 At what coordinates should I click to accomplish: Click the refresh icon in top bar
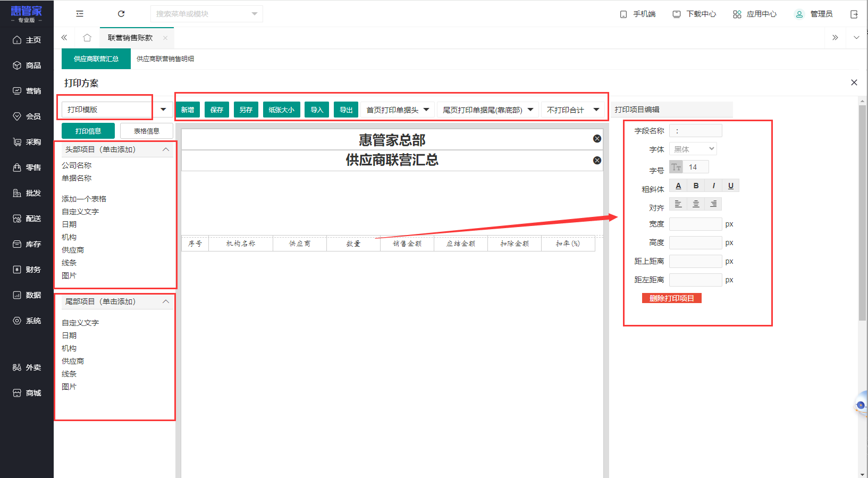click(x=121, y=14)
